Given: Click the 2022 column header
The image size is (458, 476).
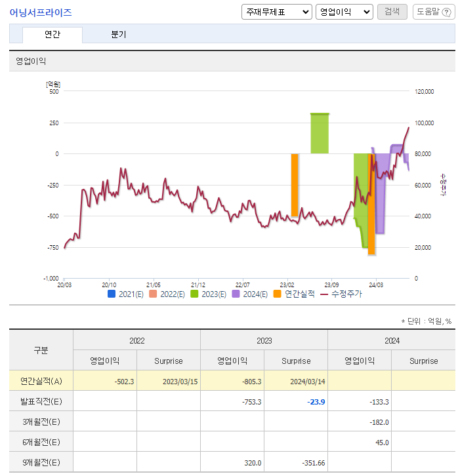Looking at the screenshot, I should point(136,340).
